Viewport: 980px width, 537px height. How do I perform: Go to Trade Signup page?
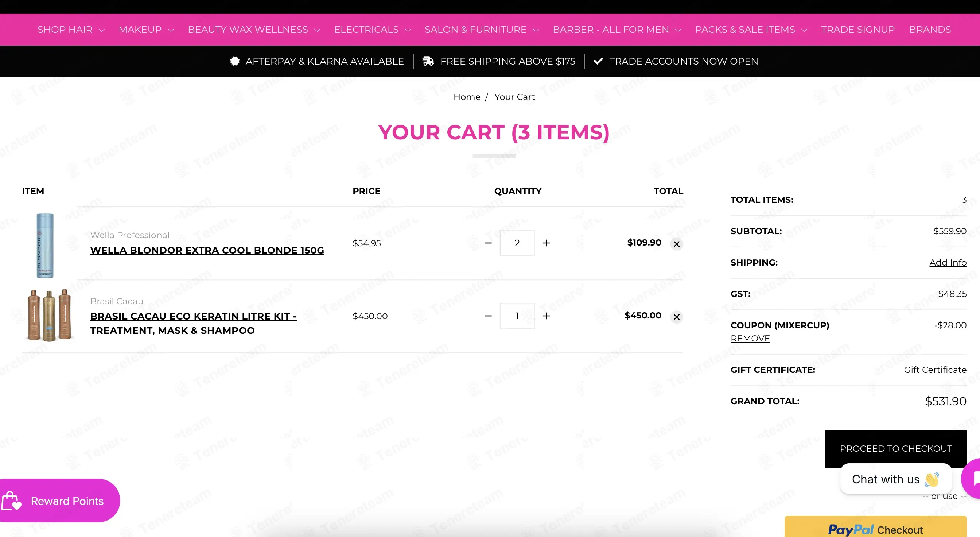[x=857, y=30]
